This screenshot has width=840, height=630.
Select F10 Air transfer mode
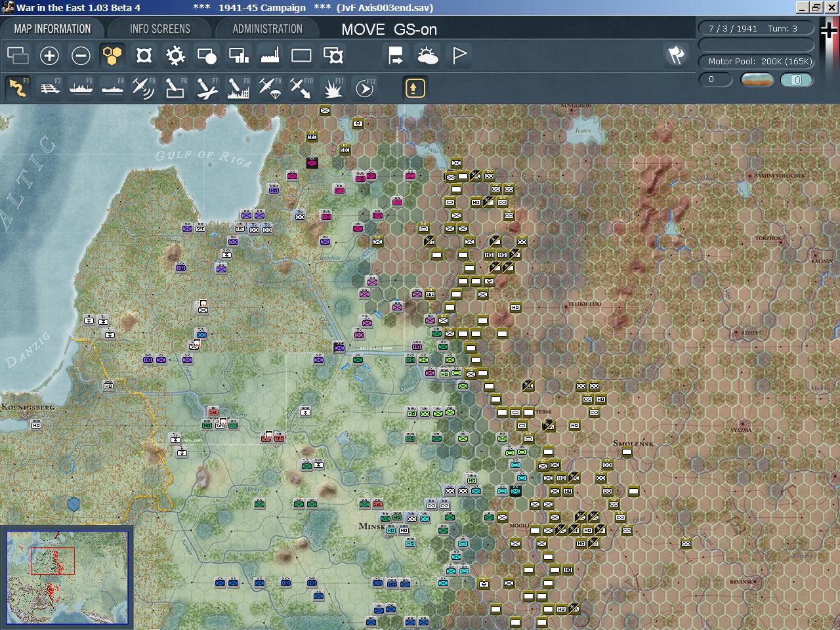(x=301, y=87)
